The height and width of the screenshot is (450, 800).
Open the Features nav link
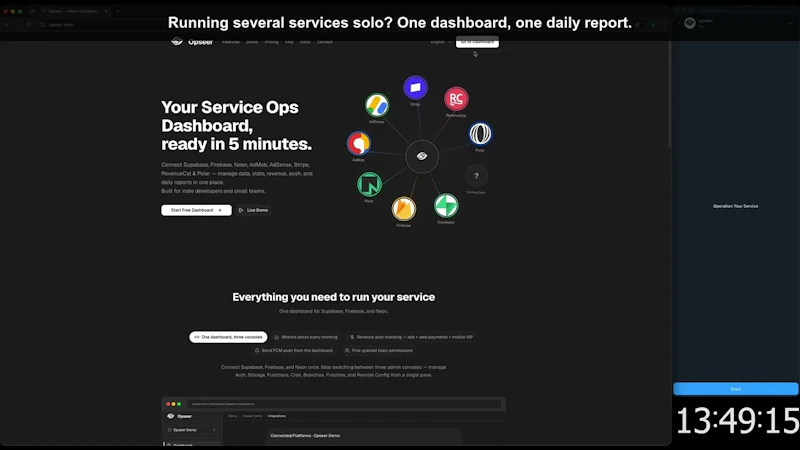tap(231, 42)
